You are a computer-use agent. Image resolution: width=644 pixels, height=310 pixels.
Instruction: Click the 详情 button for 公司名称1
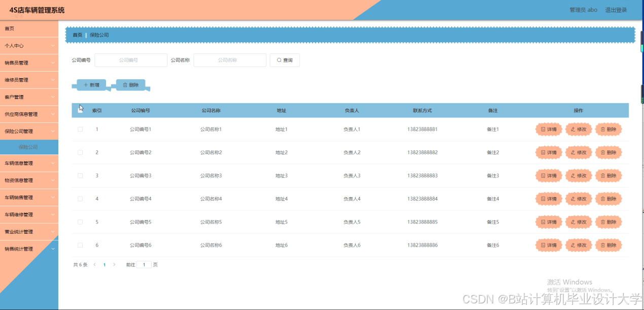click(549, 129)
